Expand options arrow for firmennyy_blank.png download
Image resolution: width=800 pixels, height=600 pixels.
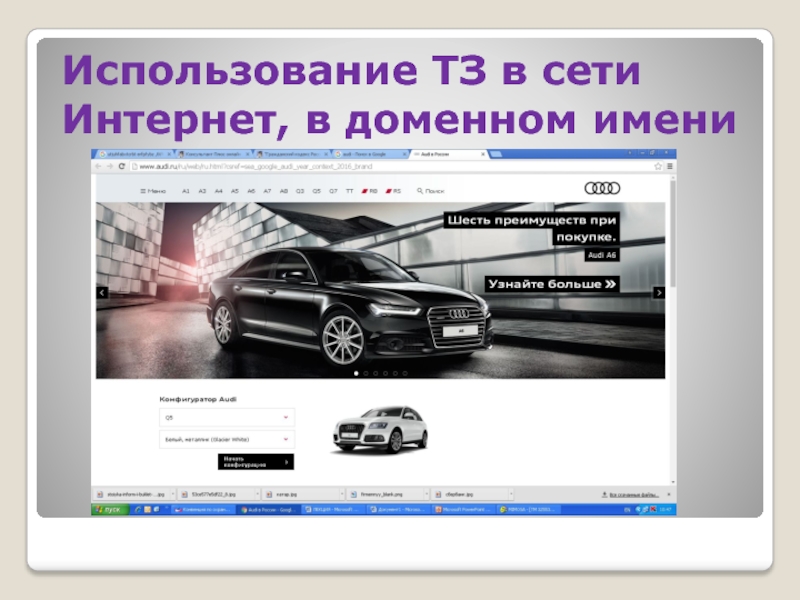click(x=426, y=494)
